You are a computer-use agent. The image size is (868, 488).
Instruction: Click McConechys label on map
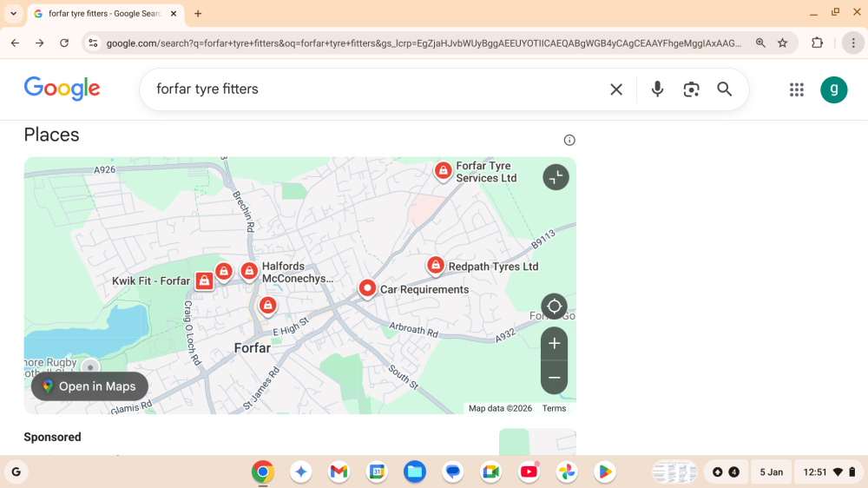[x=298, y=279]
